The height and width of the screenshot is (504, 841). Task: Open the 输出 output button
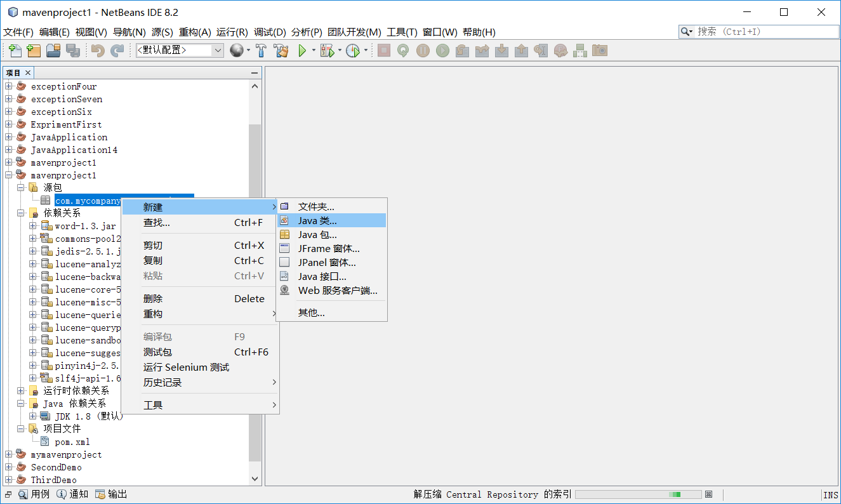click(111, 494)
